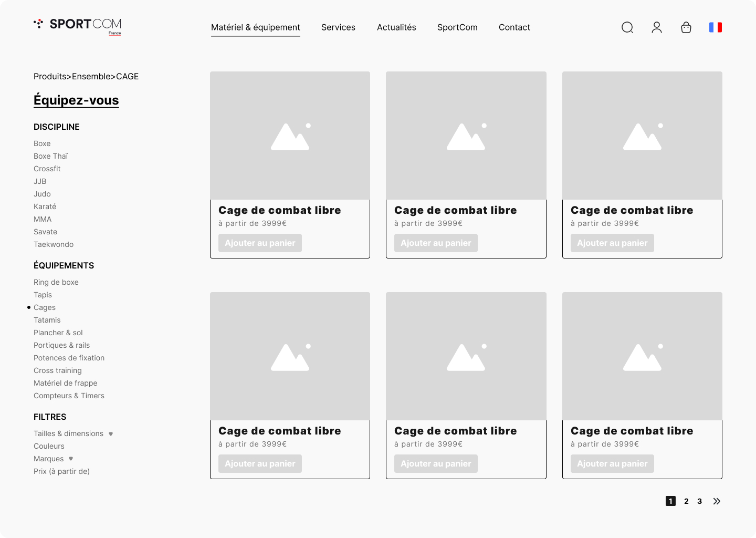
Task: Select the MMA discipline link
Action: [x=43, y=219]
